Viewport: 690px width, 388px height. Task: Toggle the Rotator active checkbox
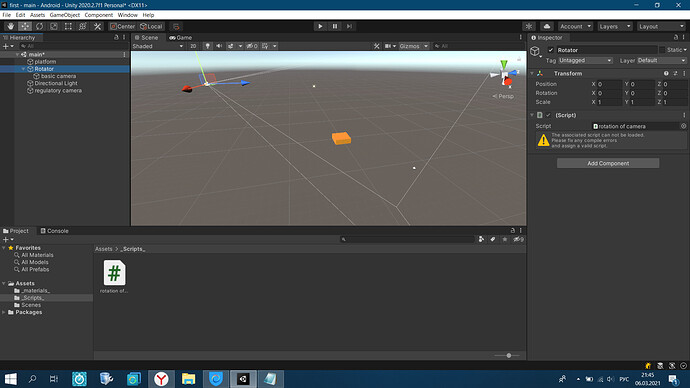coord(551,50)
